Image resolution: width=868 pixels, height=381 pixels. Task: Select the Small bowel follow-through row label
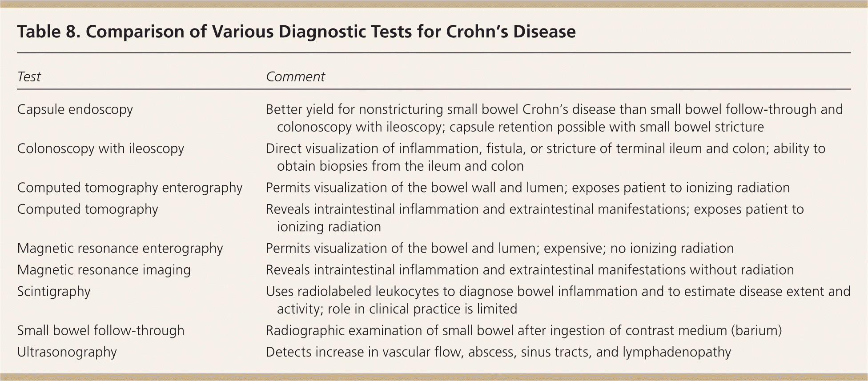tap(100, 330)
